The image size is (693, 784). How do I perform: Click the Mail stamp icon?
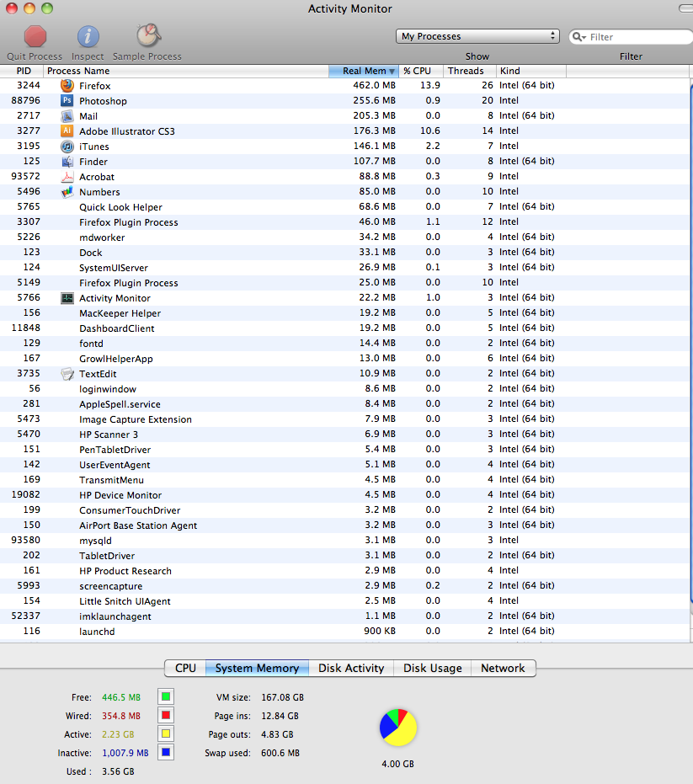pos(67,116)
